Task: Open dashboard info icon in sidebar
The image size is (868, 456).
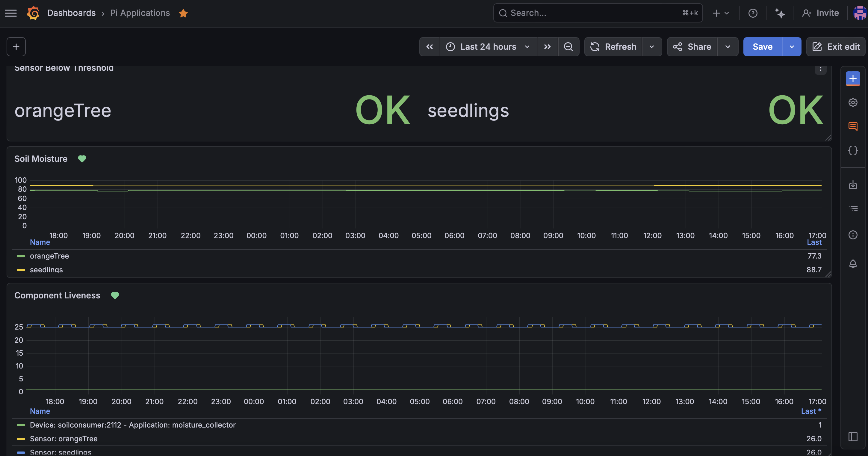Action: click(853, 235)
